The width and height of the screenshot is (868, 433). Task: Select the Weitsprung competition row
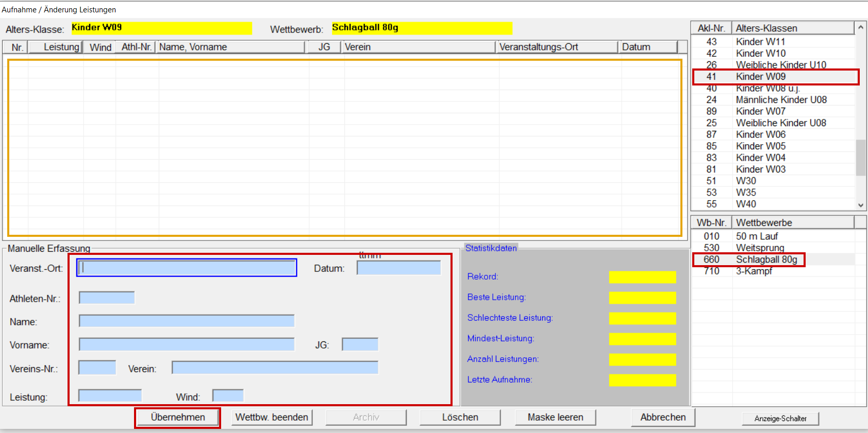[760, 248]
